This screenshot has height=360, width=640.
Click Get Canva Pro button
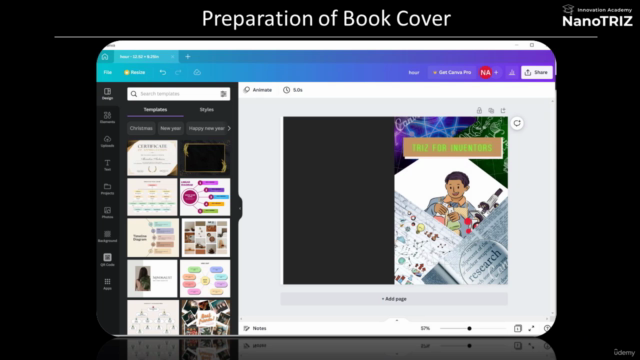click(x=452, y=72)
